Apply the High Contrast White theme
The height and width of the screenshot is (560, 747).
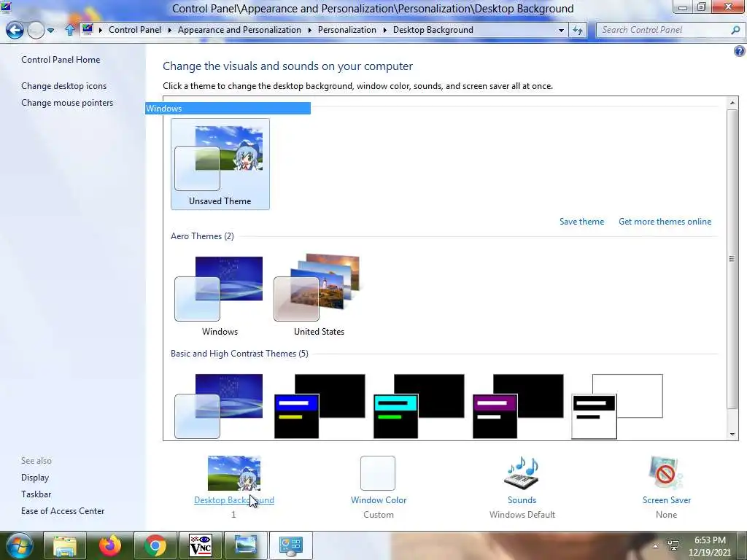pos(617,406)
